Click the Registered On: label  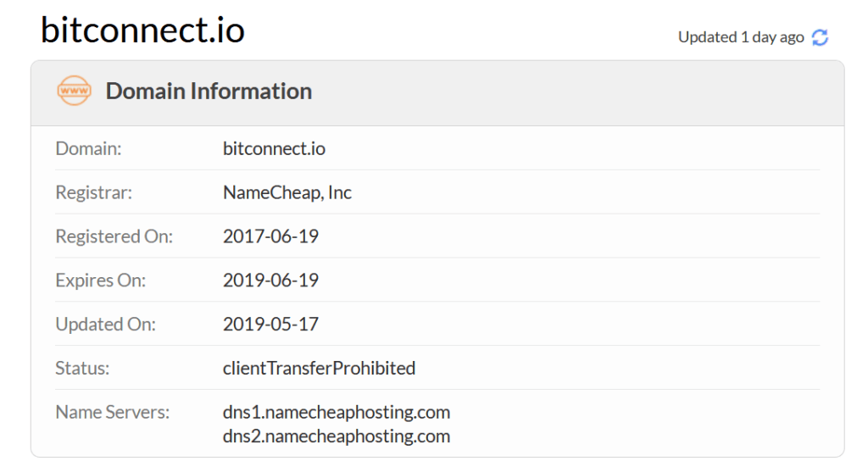(114, 236)
